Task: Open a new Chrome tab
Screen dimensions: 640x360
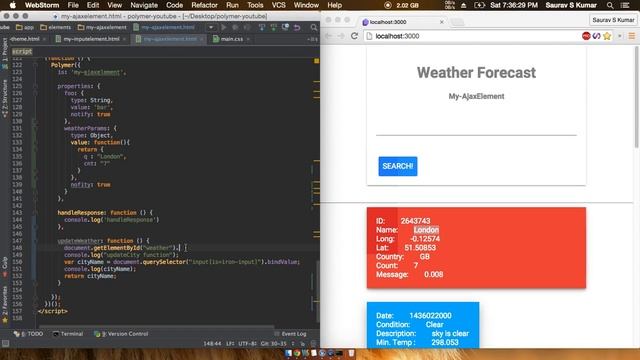Action: [x=458, y=22]
